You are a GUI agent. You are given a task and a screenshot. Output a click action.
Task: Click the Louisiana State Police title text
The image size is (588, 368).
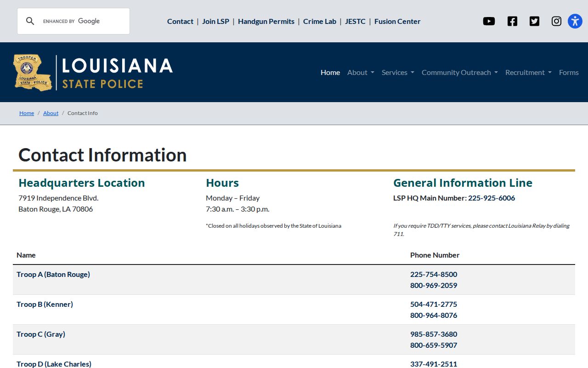pyautogui.click(x=117, y=73)
